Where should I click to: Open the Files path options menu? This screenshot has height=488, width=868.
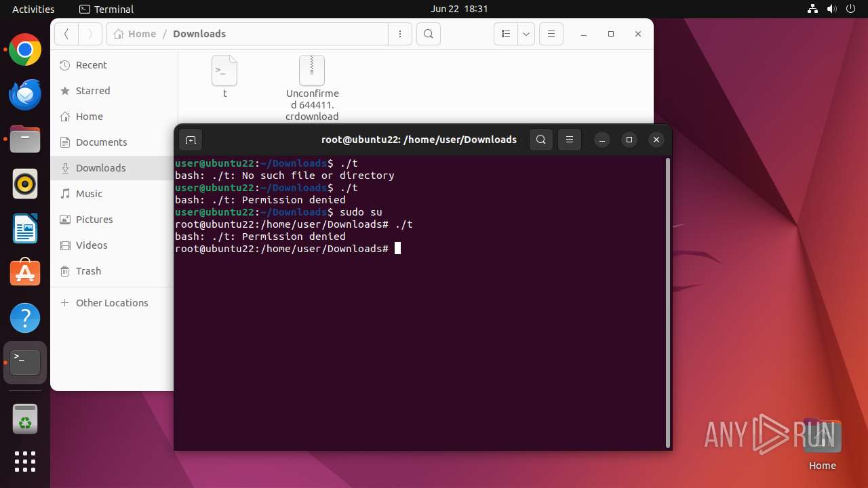point(400,34)
